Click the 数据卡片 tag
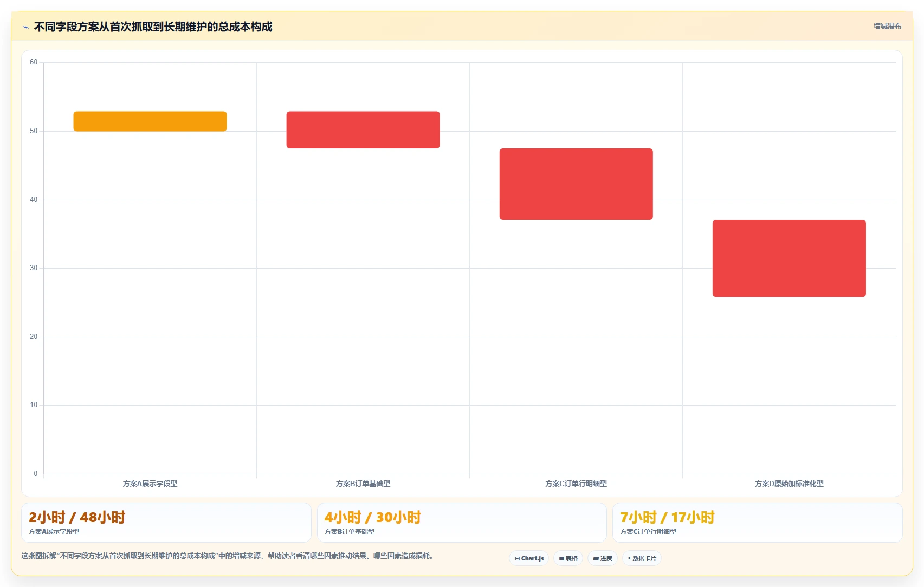The width and height of the screenshot is (924, 587). pyautogui.click(x=642, y=558)
